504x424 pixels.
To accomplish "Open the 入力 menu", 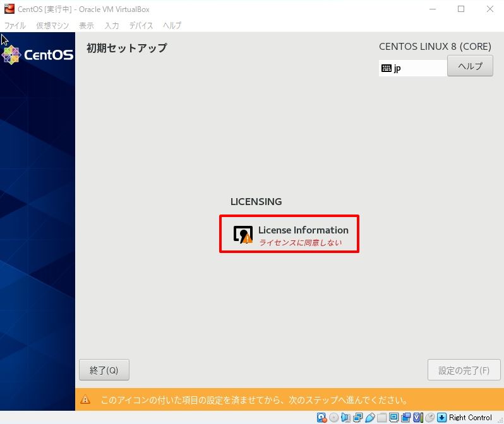I will [x=112, y=25].
